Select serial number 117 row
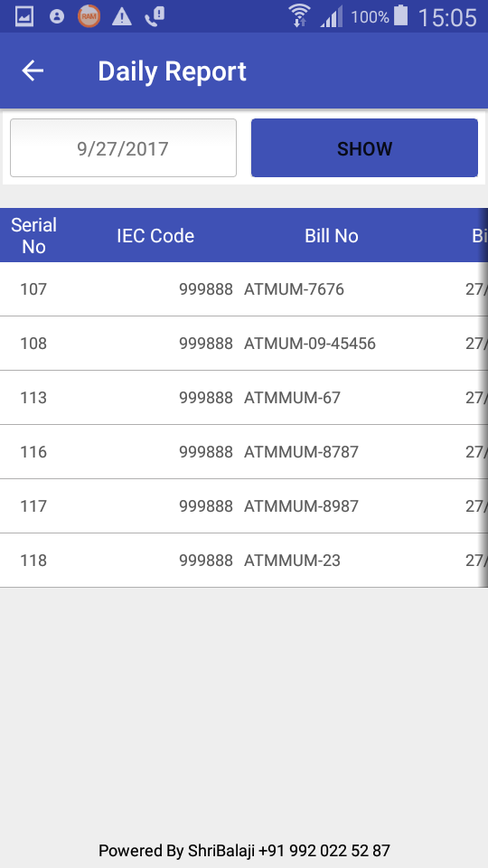The height and width of the screenshot is (868, 488). pyautogui.click(x=244, y=506)
